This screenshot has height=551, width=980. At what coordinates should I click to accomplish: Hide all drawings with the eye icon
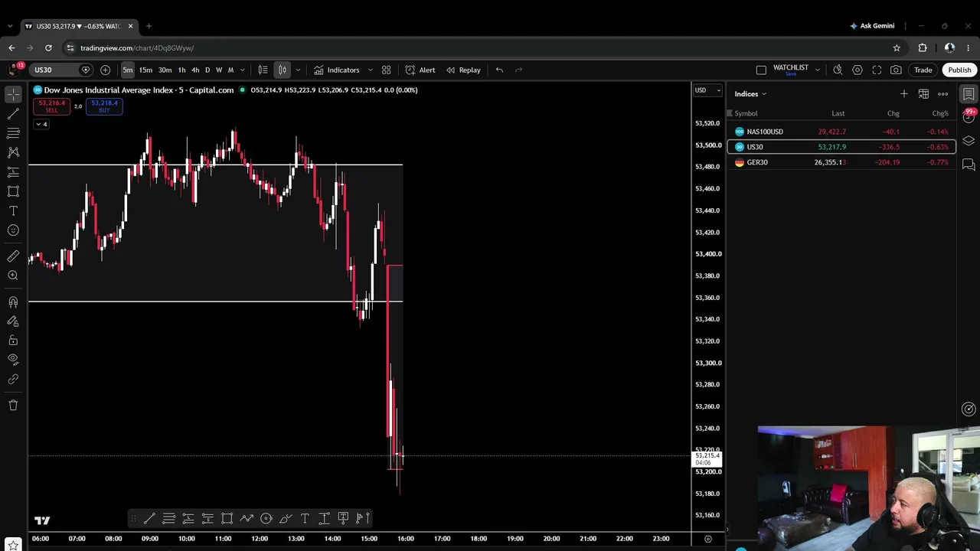coord(13,360)
